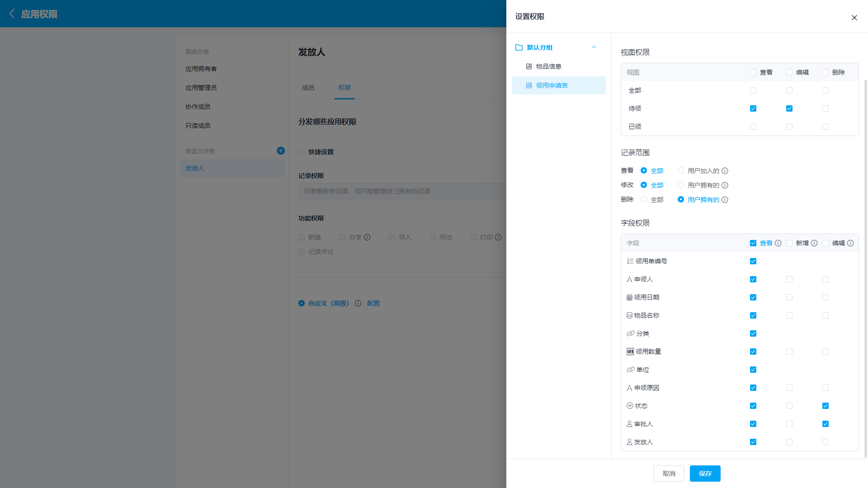Switch to 权限 tab
The height and width of the screenshot is (488, 868).
[x=344, y=88]
